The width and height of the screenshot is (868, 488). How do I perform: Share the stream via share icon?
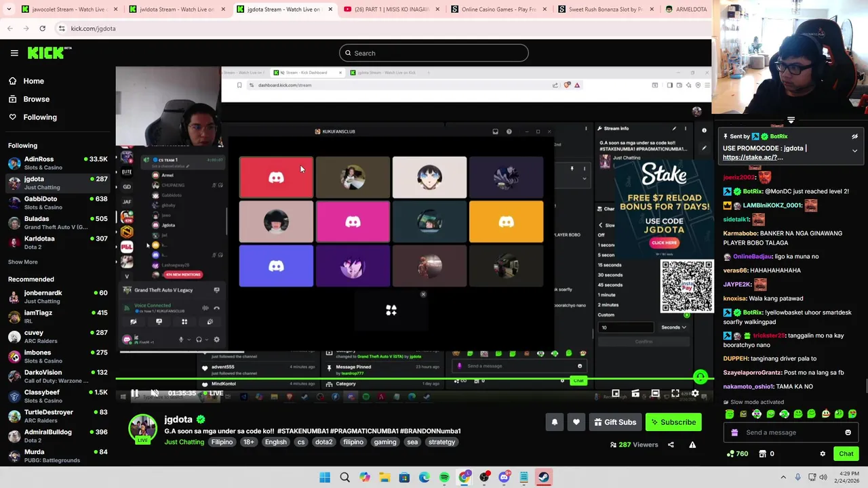[671, 445]
